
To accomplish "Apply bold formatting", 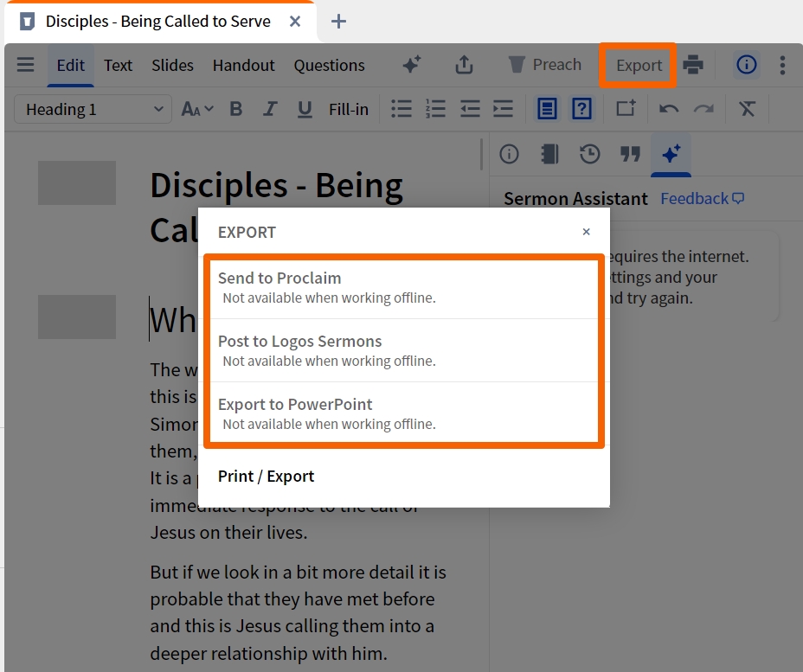I will click(236, 109).
